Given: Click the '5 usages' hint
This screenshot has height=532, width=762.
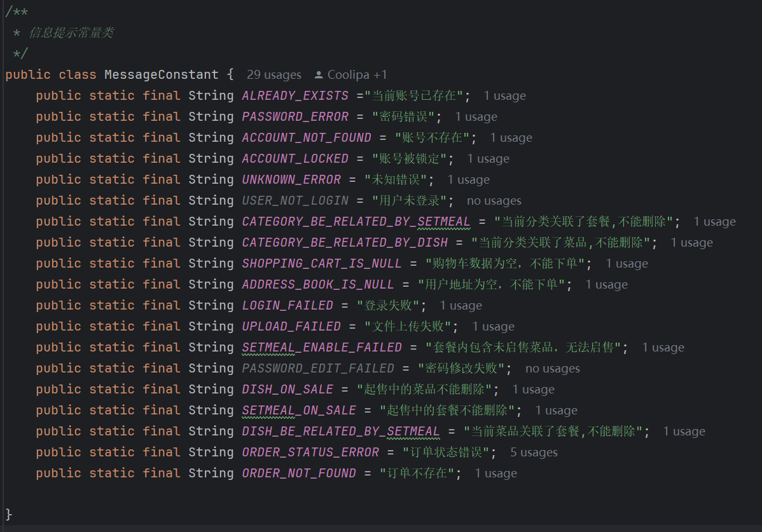Looking at the screenshot, I should (x=534, y=452).
